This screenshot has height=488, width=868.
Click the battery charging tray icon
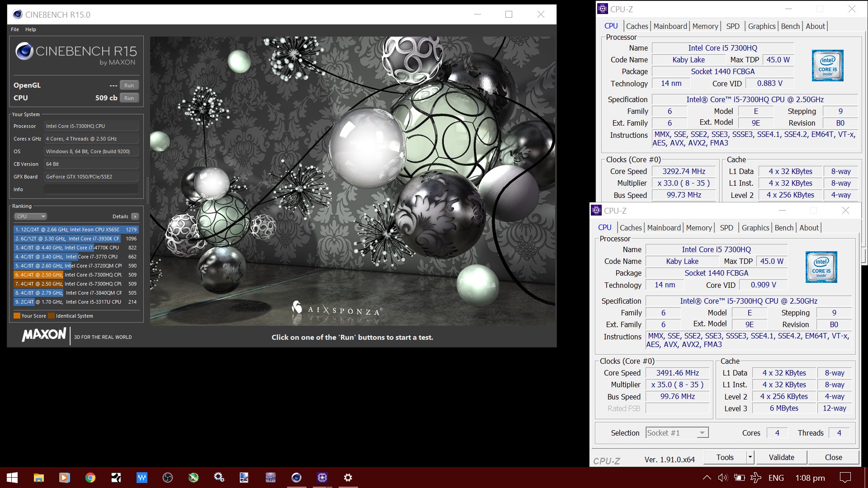tap(739, 478)
